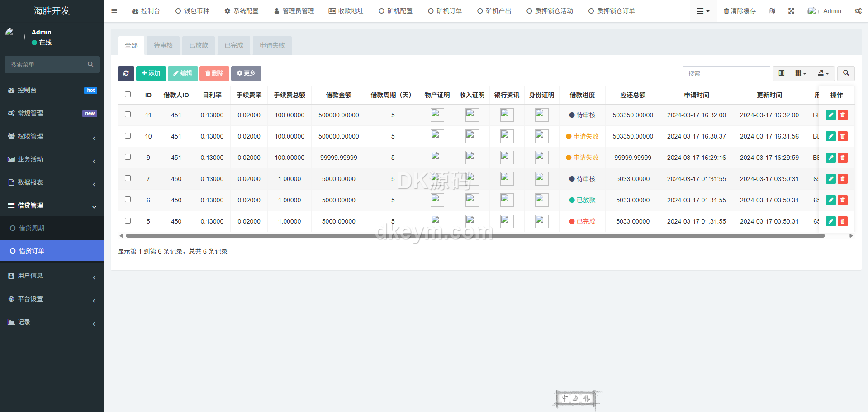Open the export data dropdown
868x412 pixels.
(x=823, y=73)
